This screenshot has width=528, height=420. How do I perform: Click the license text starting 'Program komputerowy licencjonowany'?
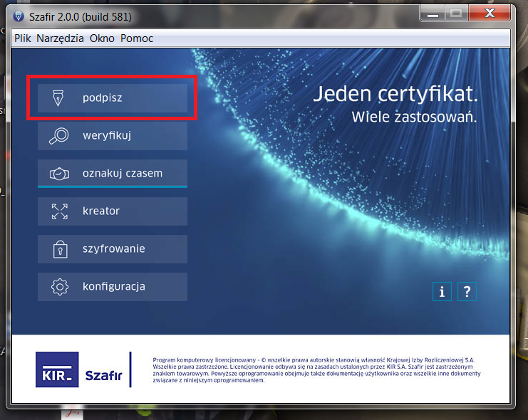pyautogui.click(x=316, y=370)
